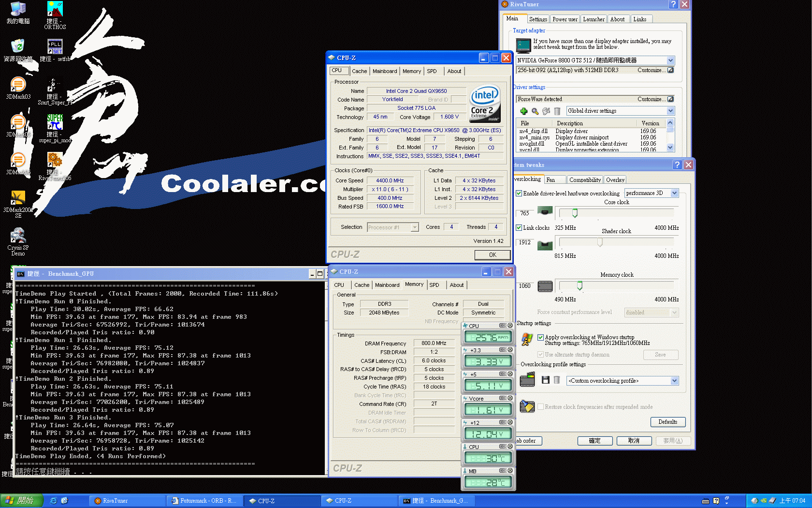The image size is (812, 508).
Task: Adjust the Shader clock slider thumb
Action: pyautogui.click(x=600, y=242)
